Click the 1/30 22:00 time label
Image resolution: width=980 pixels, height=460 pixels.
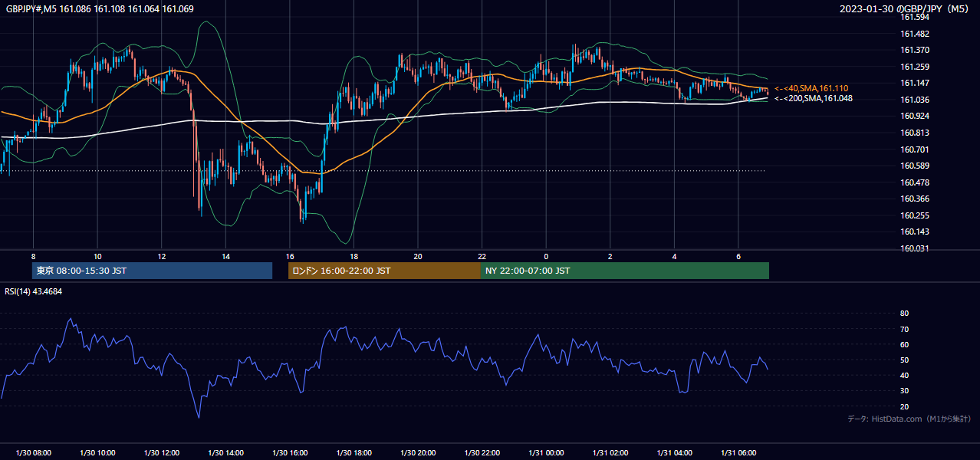(x=482, y=453)
